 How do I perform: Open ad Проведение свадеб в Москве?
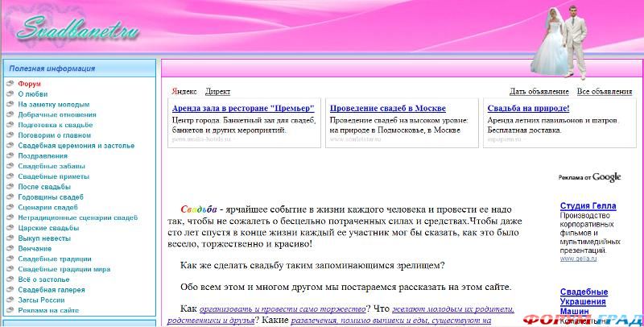pyautogui.click(x=388, y=109)
